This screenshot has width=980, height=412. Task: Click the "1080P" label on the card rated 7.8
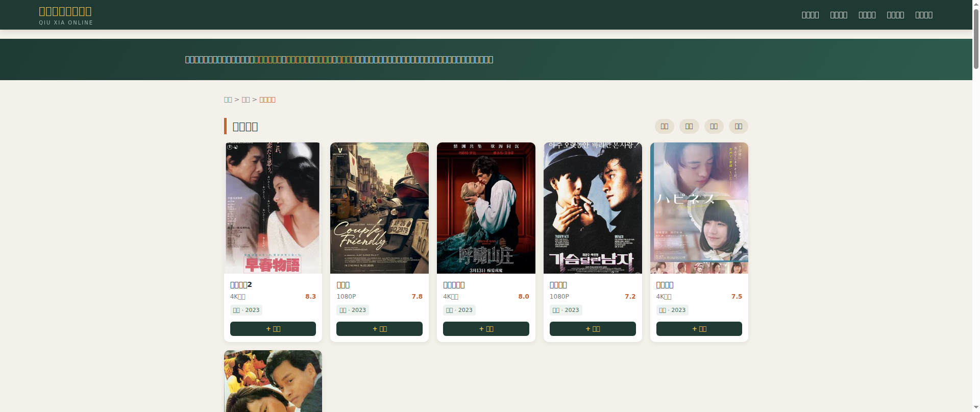[x=346, y=297]
